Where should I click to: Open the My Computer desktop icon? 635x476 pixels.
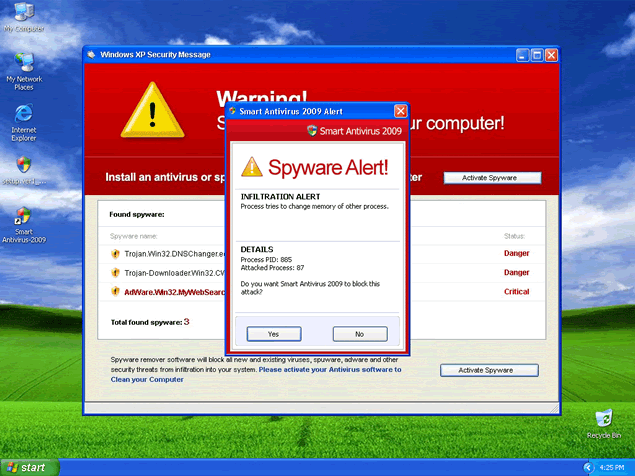(x=23, y=14)
